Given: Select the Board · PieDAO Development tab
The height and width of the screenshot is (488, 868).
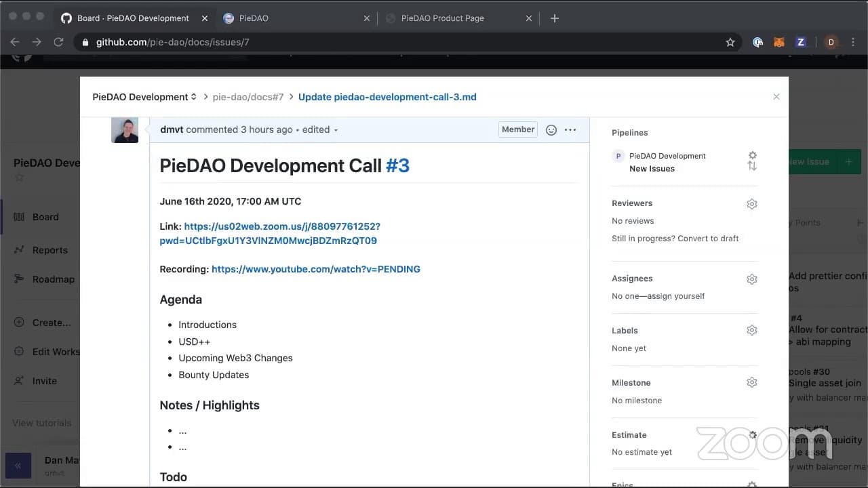Looking at the screenshot, I should (x=134, y=18).
